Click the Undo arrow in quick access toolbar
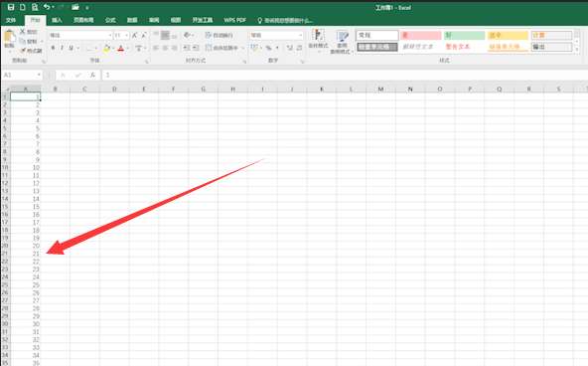 (47, 7)
